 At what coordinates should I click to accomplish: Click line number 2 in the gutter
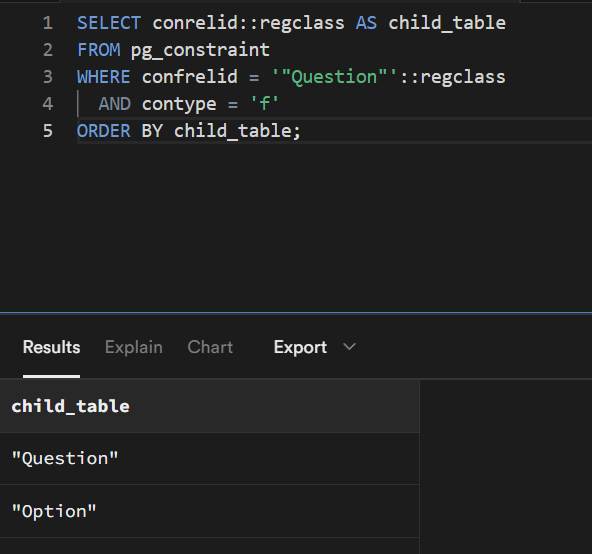click(48, 50)
